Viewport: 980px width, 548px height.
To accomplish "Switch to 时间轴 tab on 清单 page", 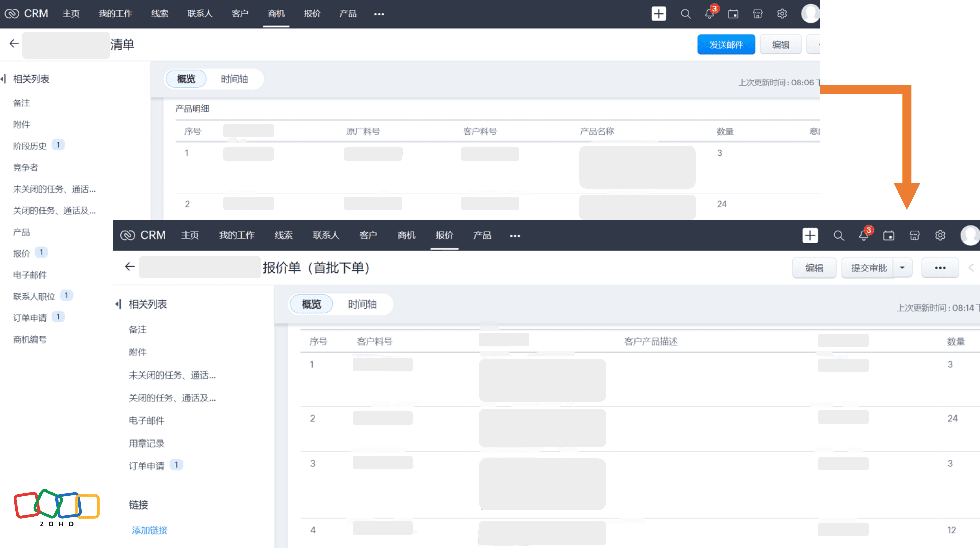I will tap(234, 79).
